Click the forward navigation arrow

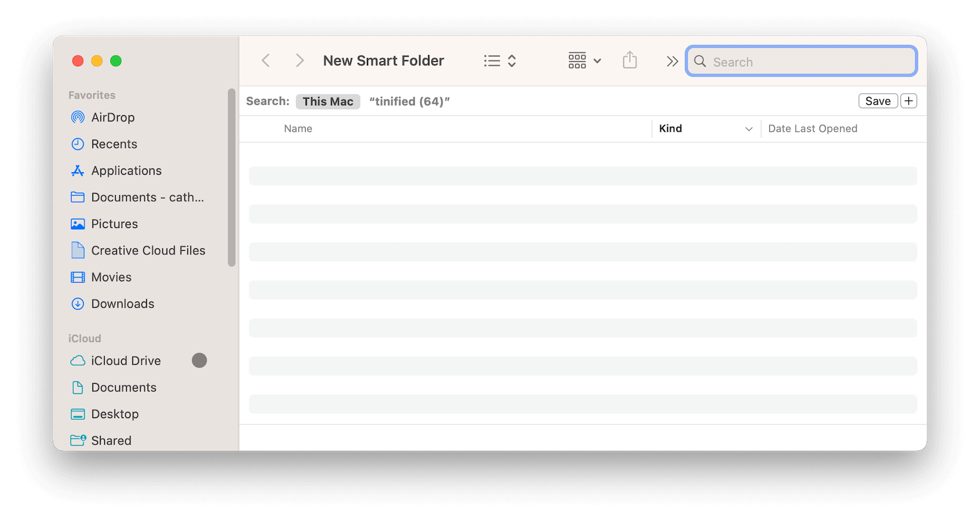point(300,61)
